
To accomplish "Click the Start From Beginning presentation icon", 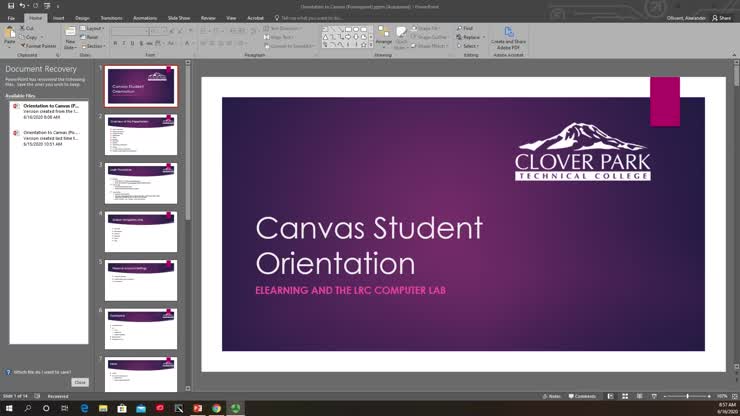I will pyautogui.click(x=47, y=6).
